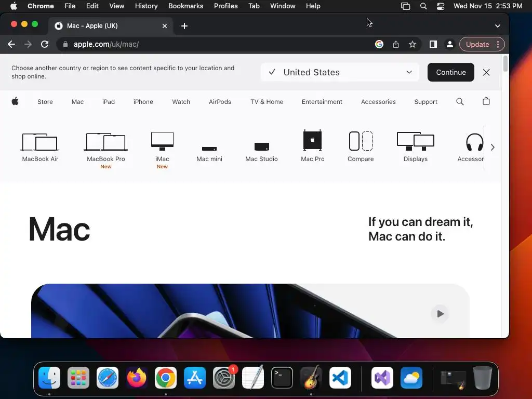This screenshot has height=399, width=532.
Task: Open Terminal from the Dock
Action: point(282,378)
